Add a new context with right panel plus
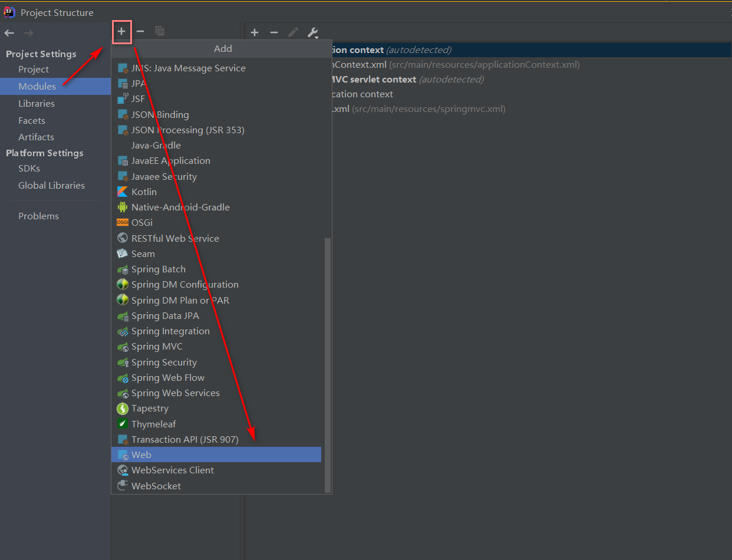The width and height of the screenshot is (732, 560). click(x=255, y=32)
